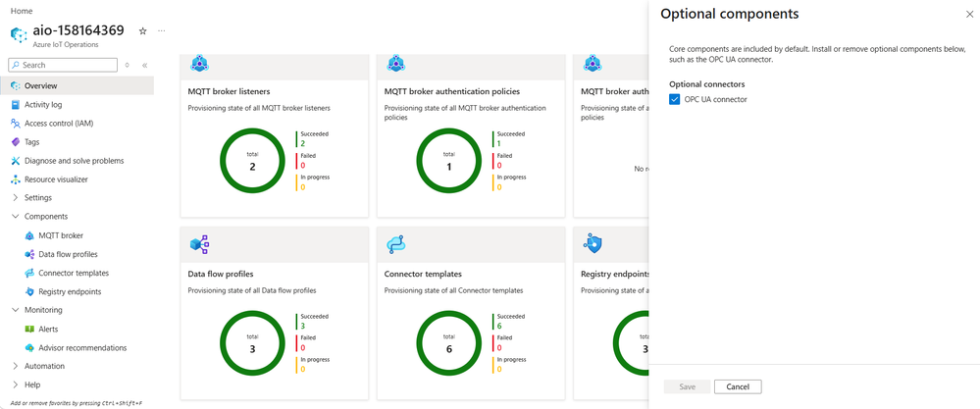The width and height of the screenshot is (980, 409).
Task: Favorite the resource with the star icon
Action: (142, 30)
